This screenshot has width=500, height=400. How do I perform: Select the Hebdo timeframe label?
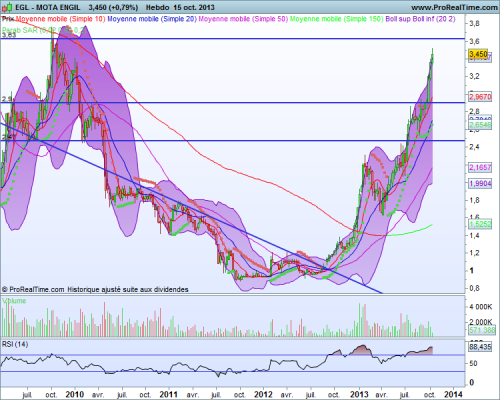coord(157,7)
